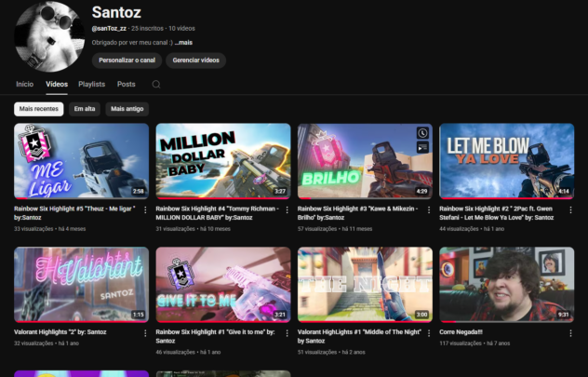Open options menu for Valorant Highlights "2"
Viewport: 588px width, 377px height.
click(x=145, y=333)
